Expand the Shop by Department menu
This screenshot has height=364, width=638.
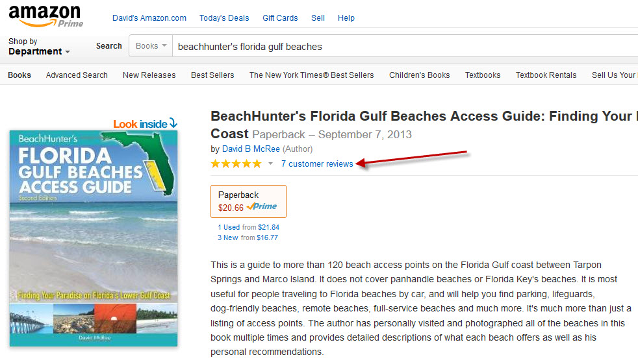point(39,47)
